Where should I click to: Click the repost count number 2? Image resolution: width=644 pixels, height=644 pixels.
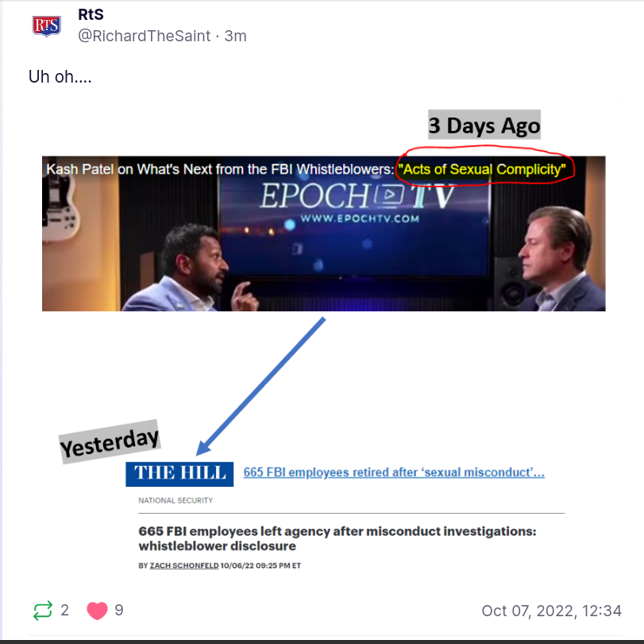(64, 611)
